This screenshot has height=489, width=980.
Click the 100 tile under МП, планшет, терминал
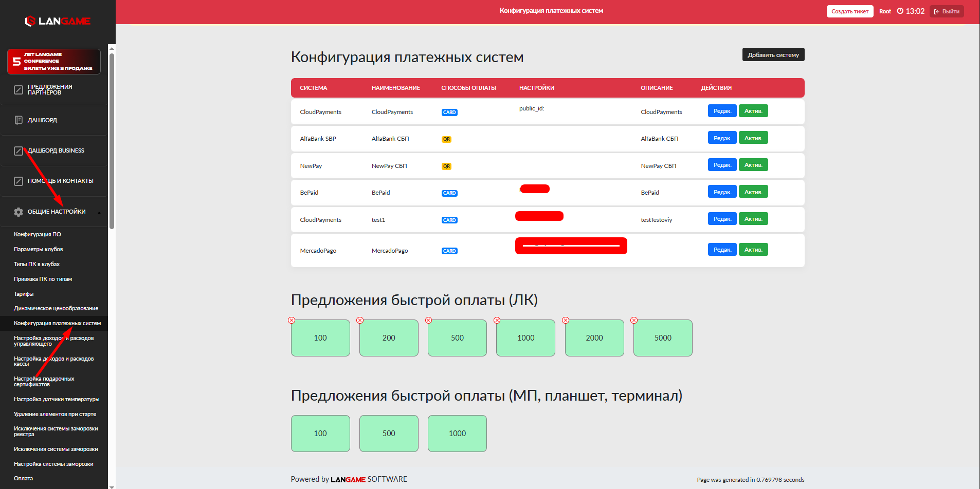coord(320,434)
